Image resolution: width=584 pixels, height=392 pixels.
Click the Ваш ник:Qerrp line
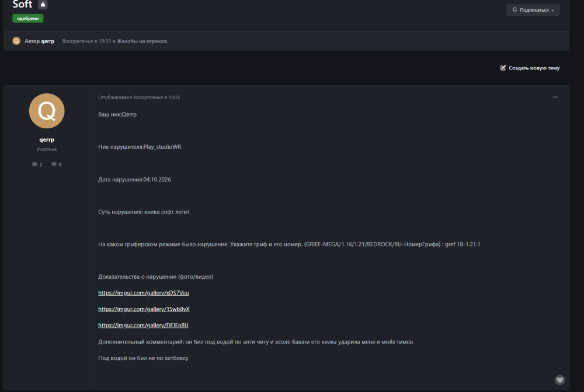(117, 114)
